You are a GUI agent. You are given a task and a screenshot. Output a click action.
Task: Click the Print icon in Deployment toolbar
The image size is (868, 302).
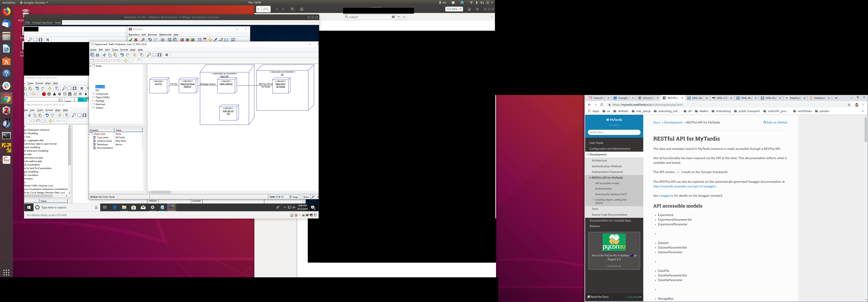coord(98,55)
